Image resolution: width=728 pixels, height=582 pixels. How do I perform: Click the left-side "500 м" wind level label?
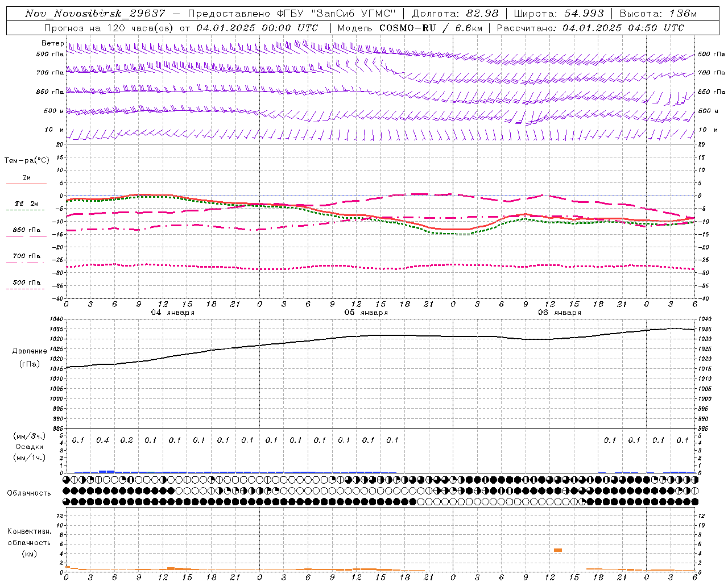[x=54, y=111]
